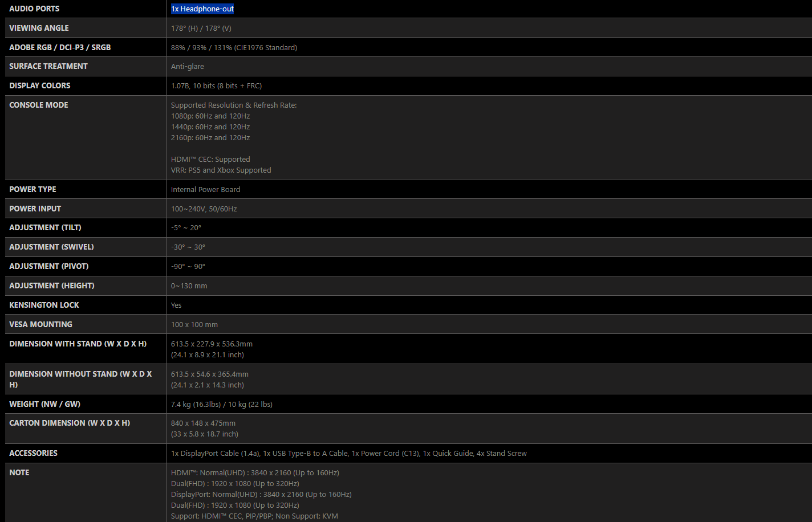This screenshot has width=812, height=522.
Task: Click the swivel range -30° ~ 30° value
Action: tap(188, 247)
